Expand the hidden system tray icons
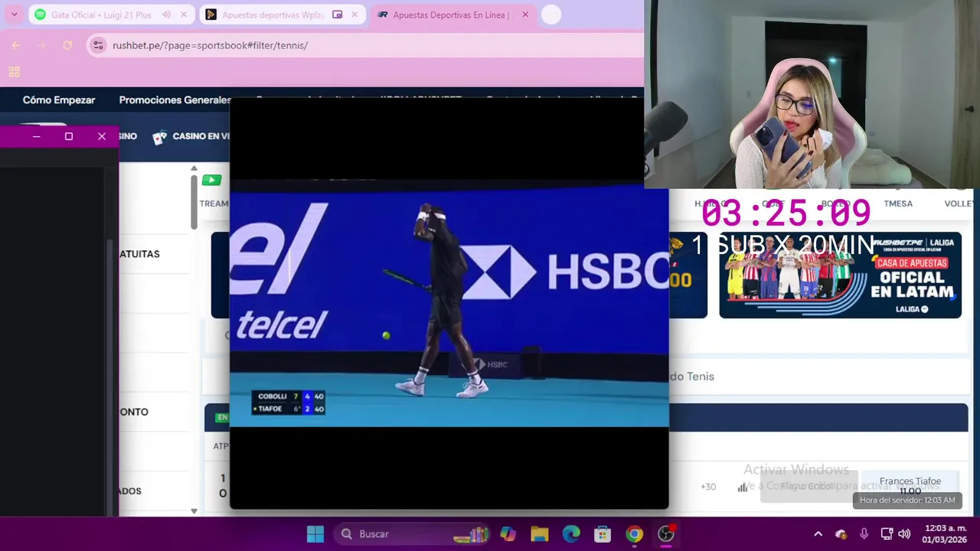The width and height of the screenshot is (980, 551). coord(818,534)
